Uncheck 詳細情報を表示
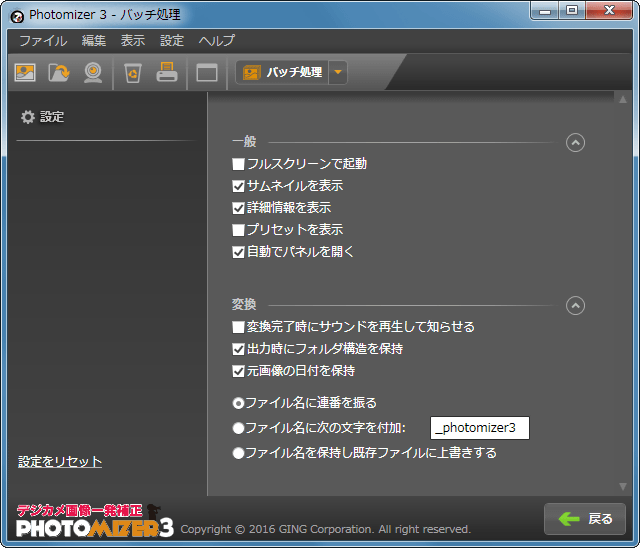640x548 pixels. coord(238,208)
